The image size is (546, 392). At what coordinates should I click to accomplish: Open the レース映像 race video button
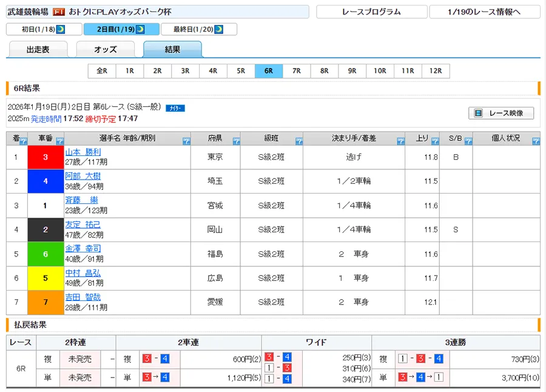point(500,113)
